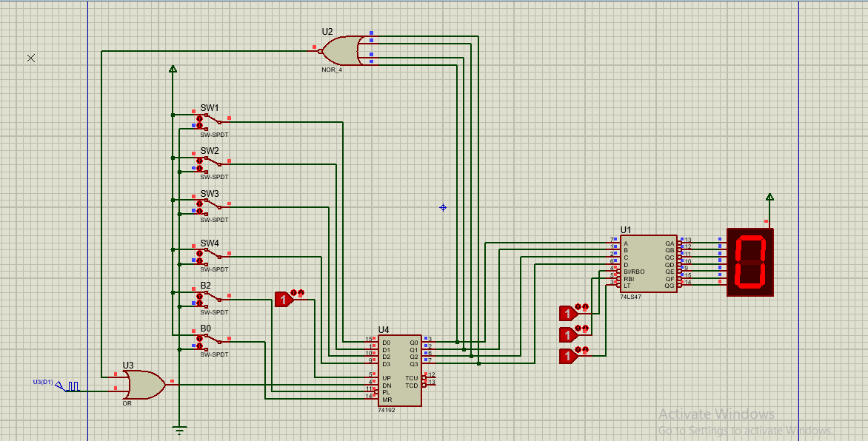Click the D3 input label on U4
The height and width of the screenshot is (441, 868).
tap(387, 364)
